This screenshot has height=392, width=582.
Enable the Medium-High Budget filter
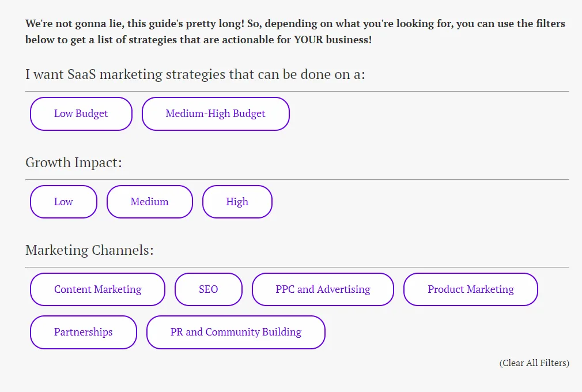pyautogui.click(x=216, y=114)
